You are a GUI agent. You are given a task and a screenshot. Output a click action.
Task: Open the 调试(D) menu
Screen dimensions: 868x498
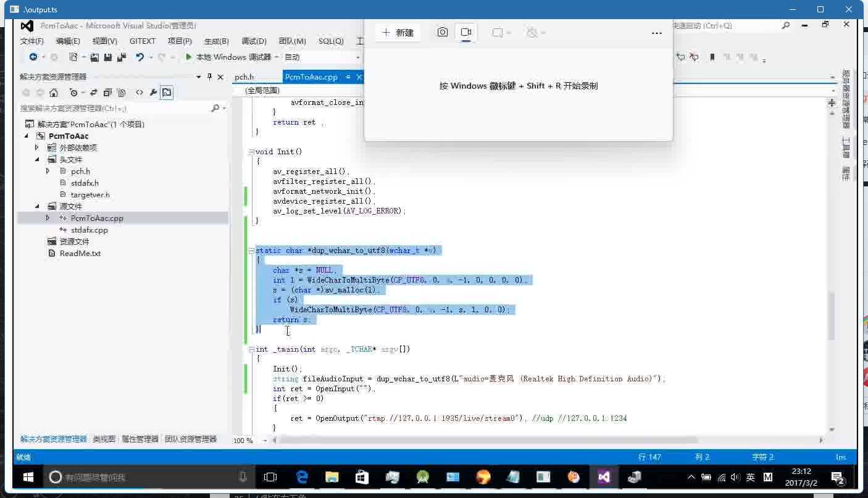tap(254, 41)
